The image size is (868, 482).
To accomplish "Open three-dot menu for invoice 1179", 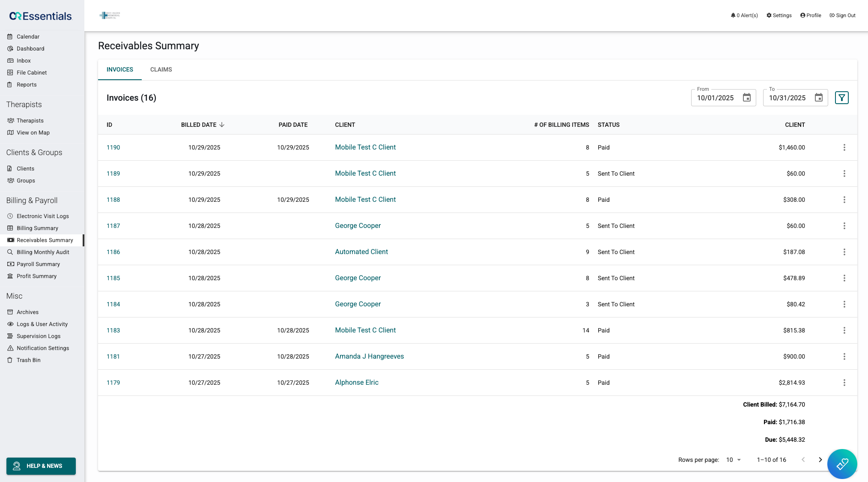I will tap(844, 383).
